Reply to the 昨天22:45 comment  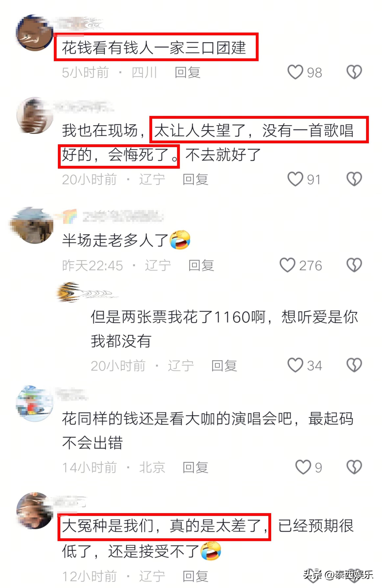point(201,265)
